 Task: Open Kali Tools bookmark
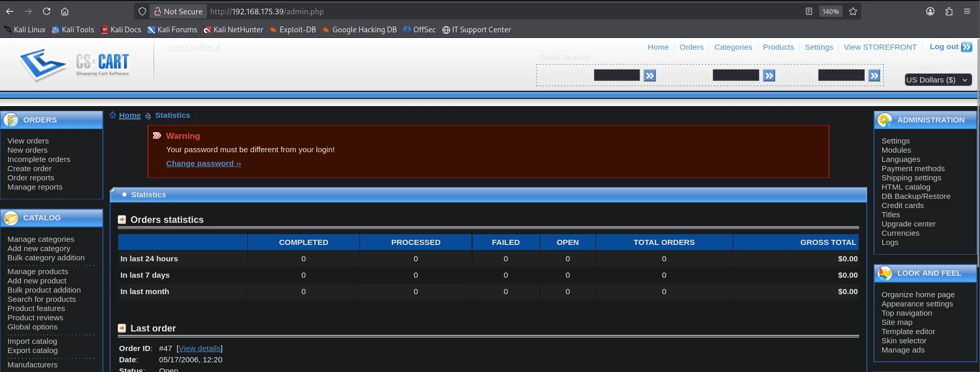(73, 30)
